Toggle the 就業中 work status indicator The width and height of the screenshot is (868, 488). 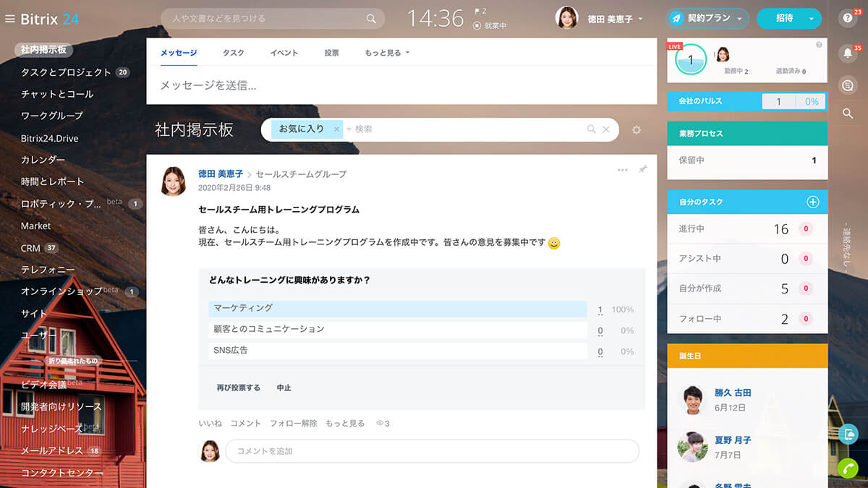490,26
